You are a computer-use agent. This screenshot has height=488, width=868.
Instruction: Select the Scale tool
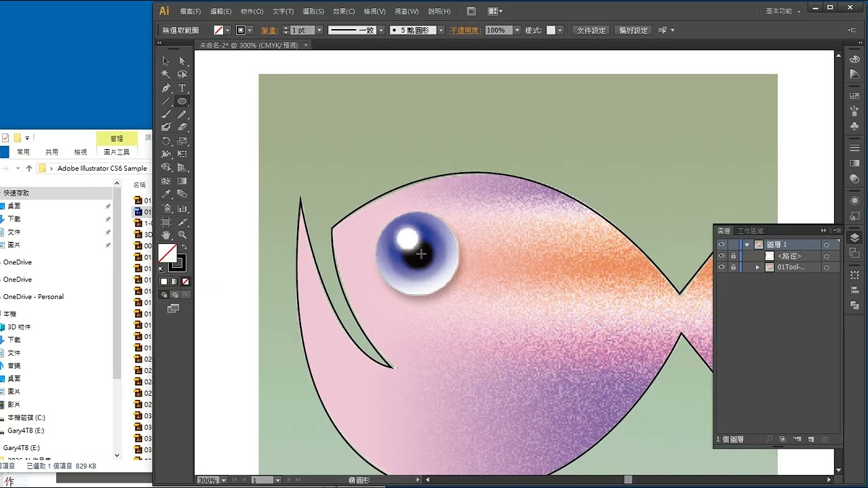pos(182,141)
